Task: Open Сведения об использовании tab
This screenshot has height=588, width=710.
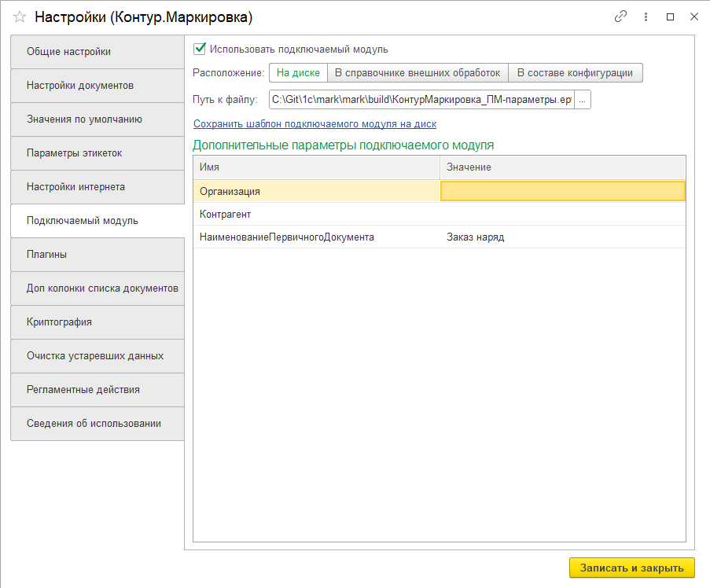Action: tap(97, 423)
